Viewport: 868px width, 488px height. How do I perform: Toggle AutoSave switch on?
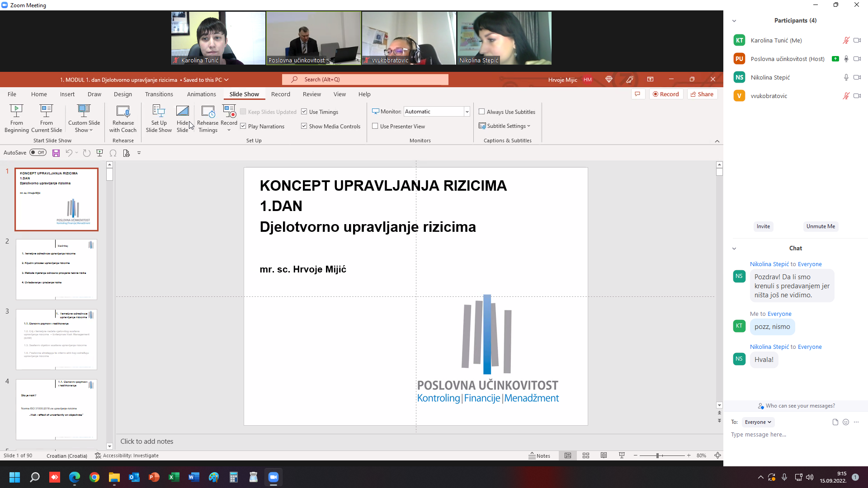tap(38, 153)
